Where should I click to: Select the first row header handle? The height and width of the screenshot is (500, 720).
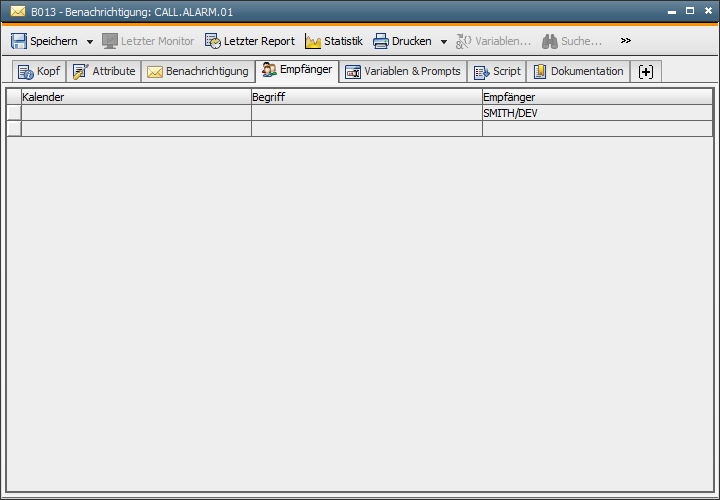pyautogui.click(x=14, y=113)
